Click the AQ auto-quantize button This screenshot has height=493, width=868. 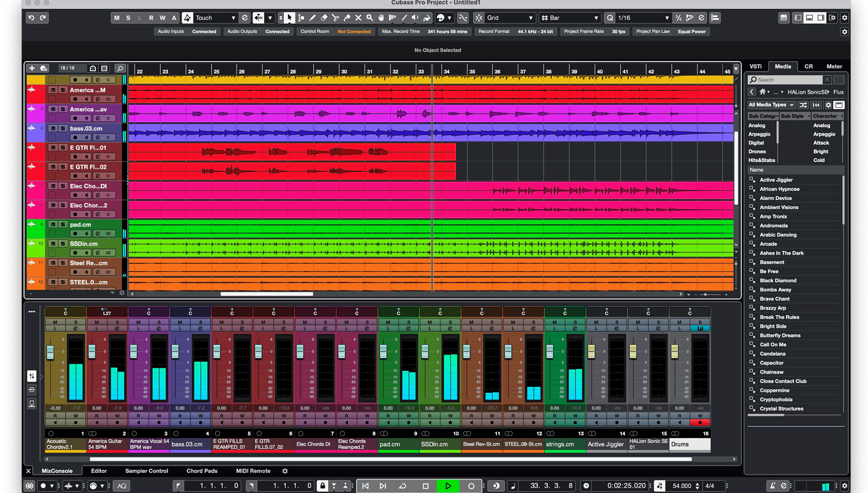click(122, 486)
